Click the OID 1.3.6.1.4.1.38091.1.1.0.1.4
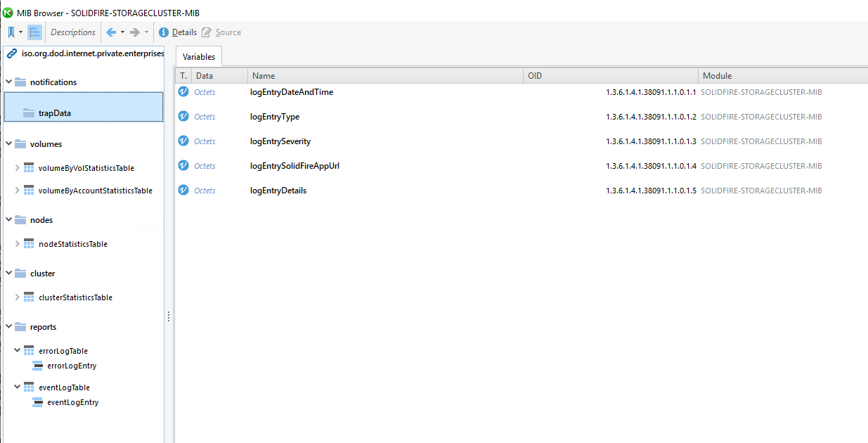The width and height of the screenshot is (868, 443). point(651,166)
